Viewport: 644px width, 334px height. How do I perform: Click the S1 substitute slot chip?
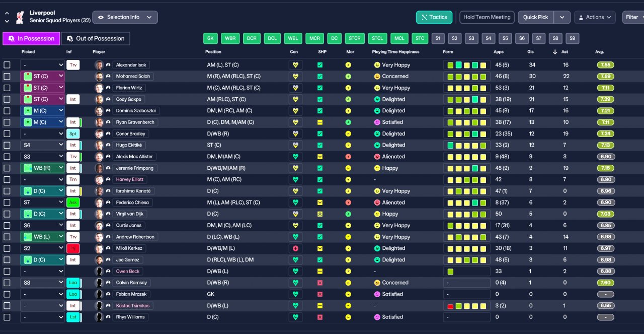click(437, 38)
